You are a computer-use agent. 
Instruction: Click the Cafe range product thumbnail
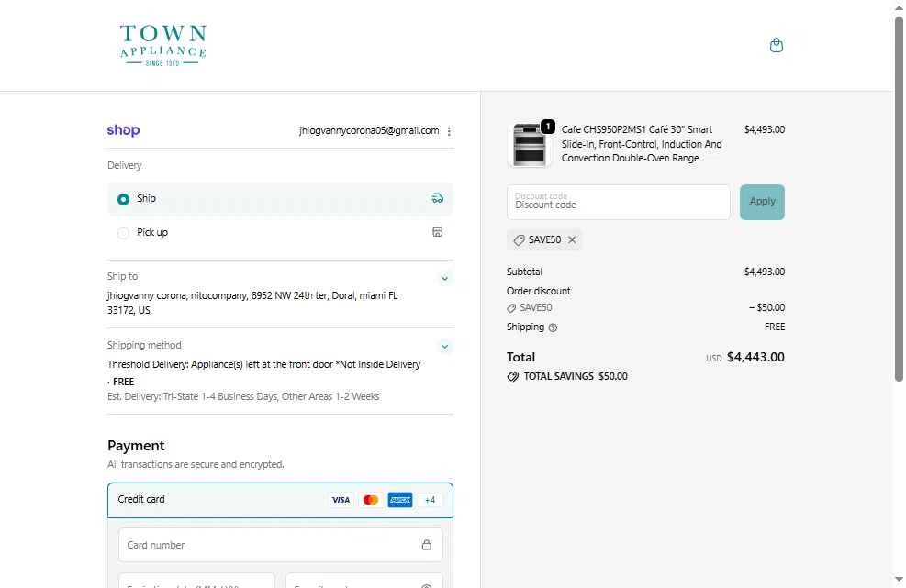[530, 144]
